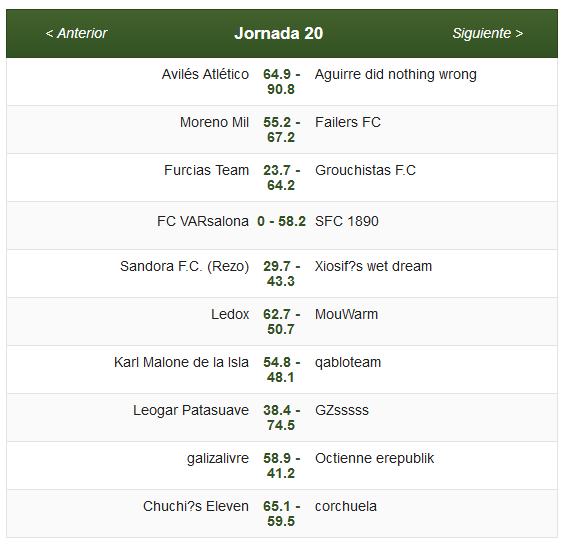
Task: Open Aguirre did nothing wrong team
Action: click(396, 74)
